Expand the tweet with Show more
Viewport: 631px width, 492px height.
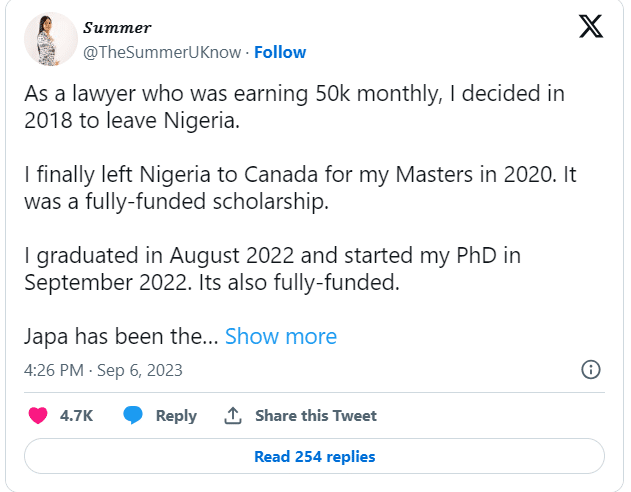click(281, 336)
